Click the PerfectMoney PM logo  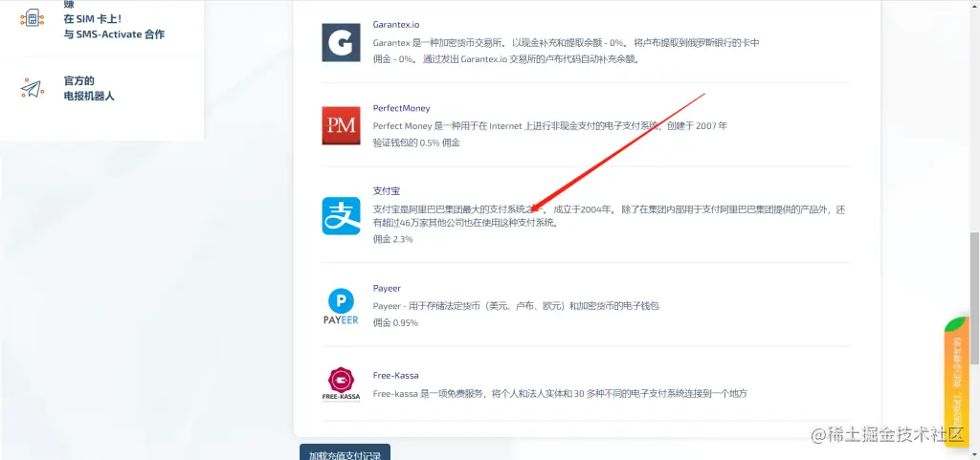click(x=341, y=125)
